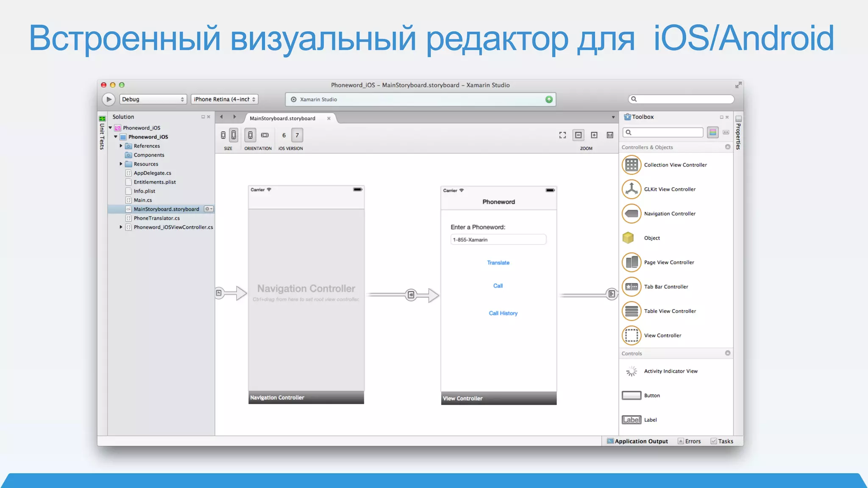Expand the References folder

click(x=121, y=146)
